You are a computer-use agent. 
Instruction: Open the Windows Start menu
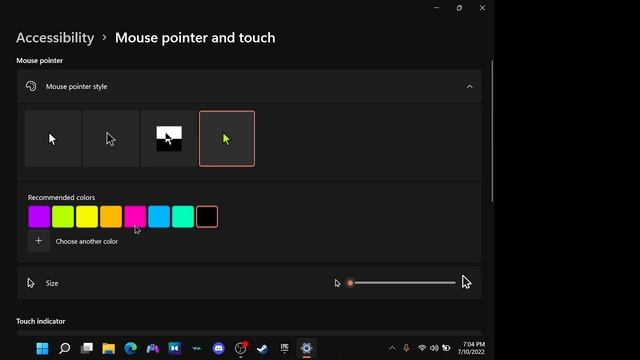42,348
